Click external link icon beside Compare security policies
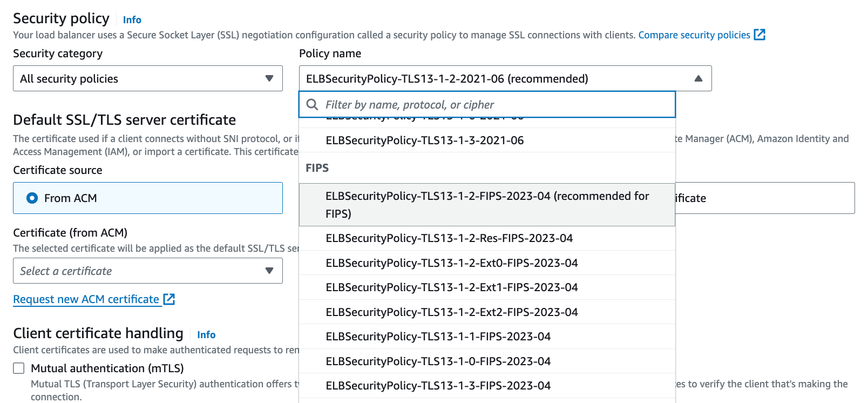Image resolution: width=868 pixels, height=403 pixels. click(x=760, y=35)
